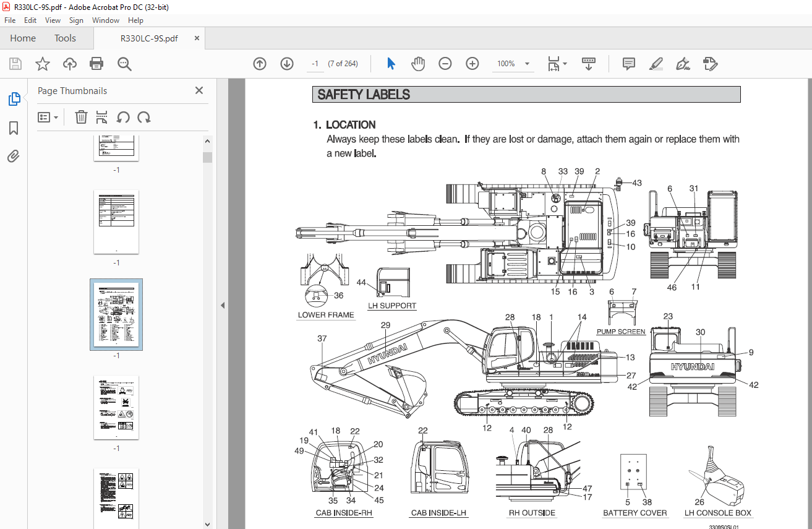This screenshot has width=812, height=529.
Task: Open thumbnail options dropdown menu
Action: 48,117
